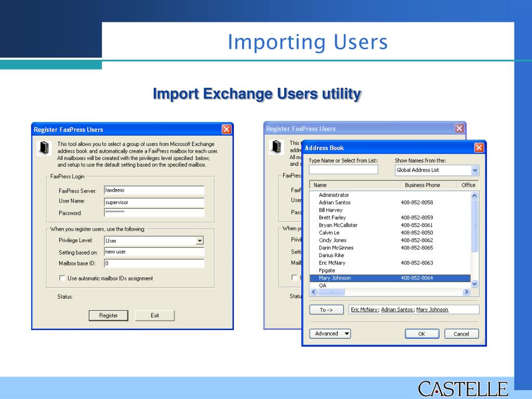Confirm Address Book with OK
Image resolution: width=532 pixels, height=399 pixels.
coord(422,334)
